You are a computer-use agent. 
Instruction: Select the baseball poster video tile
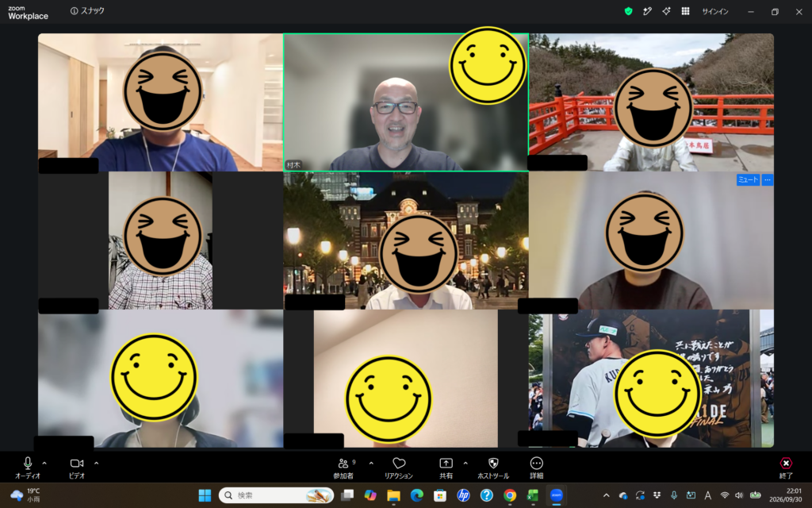click(x=651, y=379)
